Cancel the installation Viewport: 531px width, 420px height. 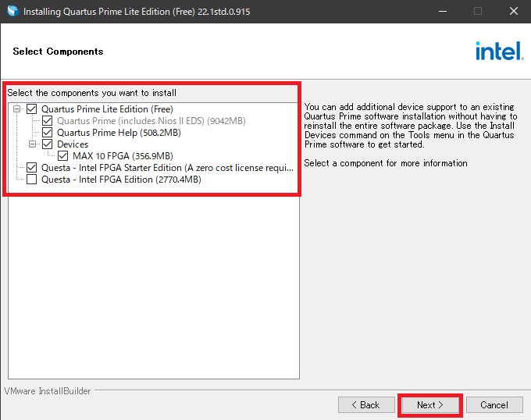(x=494, y=405)
